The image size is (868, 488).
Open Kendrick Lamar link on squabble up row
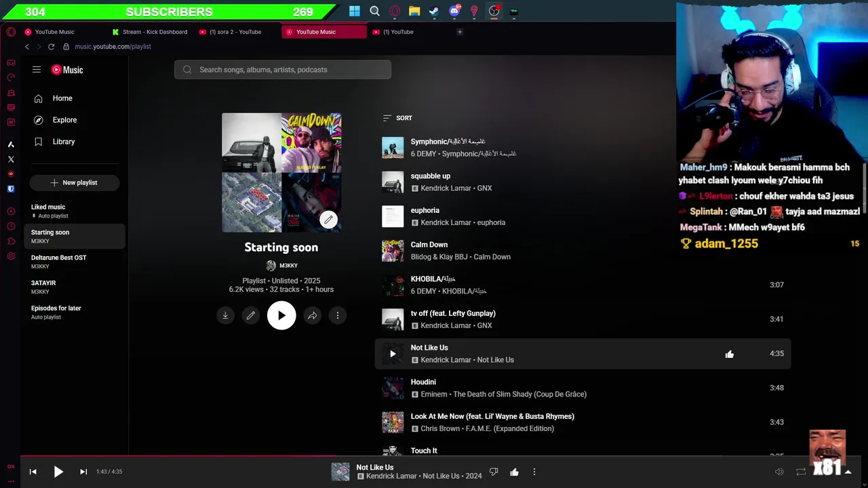pos(447,188)
